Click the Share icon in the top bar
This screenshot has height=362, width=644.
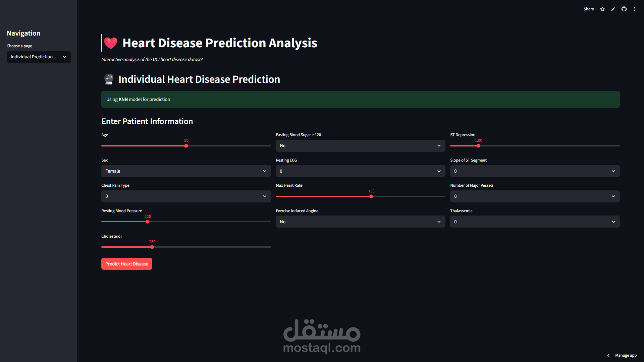coord(589,9)
